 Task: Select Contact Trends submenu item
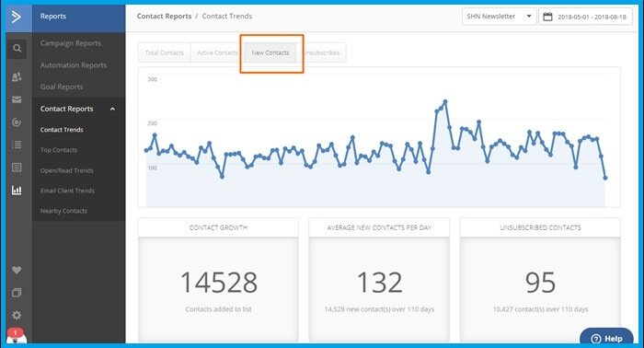[62, 130]
